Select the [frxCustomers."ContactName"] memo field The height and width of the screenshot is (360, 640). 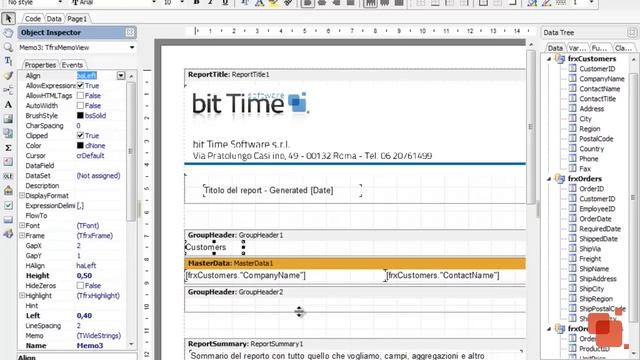(x=443, y=276)
